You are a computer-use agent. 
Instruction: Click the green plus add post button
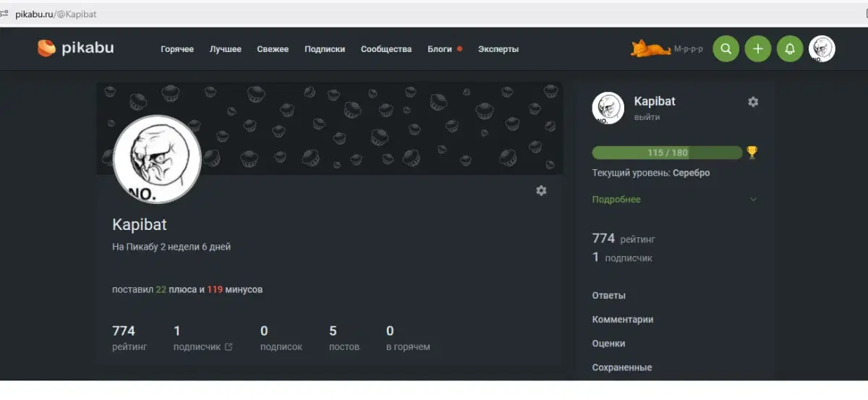tap(758, 48)
